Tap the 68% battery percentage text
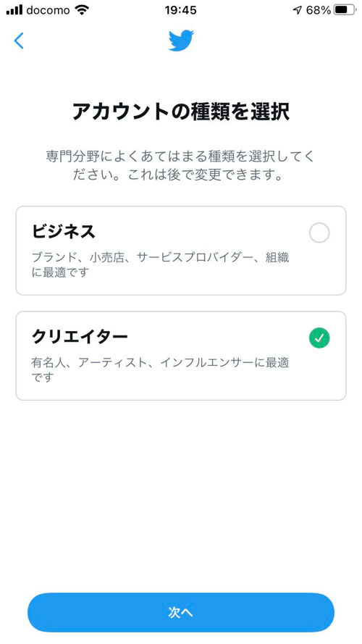 [x=318, y=10]
